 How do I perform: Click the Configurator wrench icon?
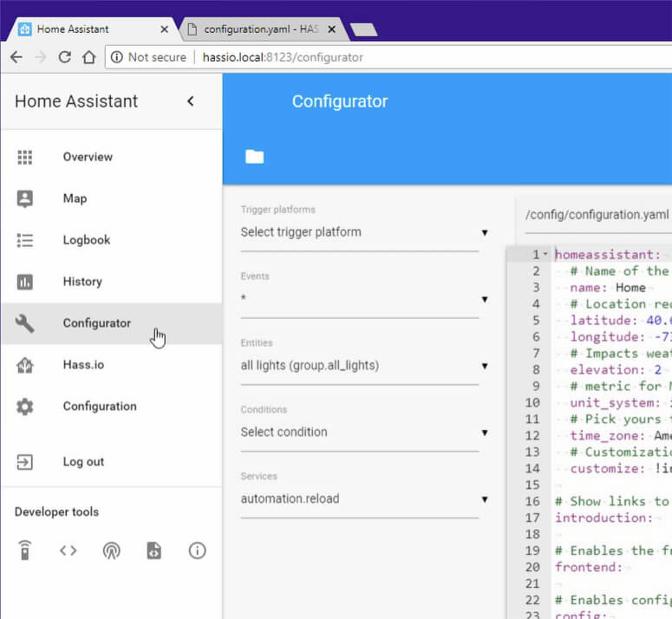[25, 323]
